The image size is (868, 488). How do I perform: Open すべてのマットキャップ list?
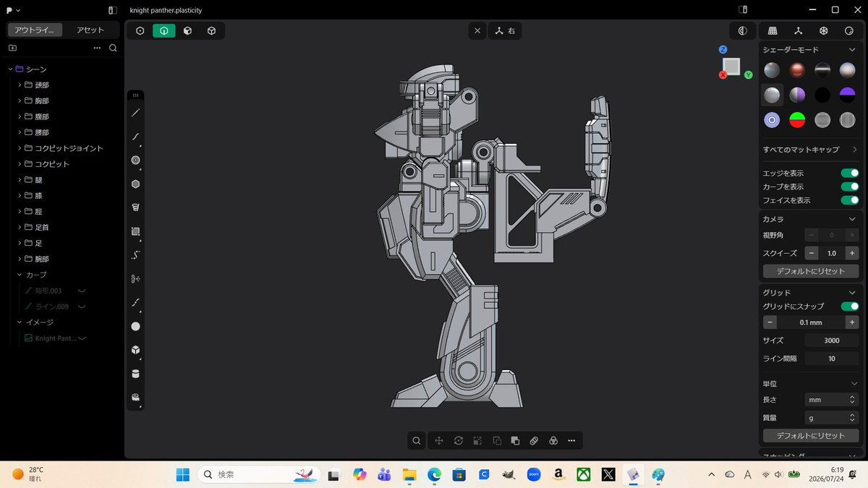(x=810, y=150)
